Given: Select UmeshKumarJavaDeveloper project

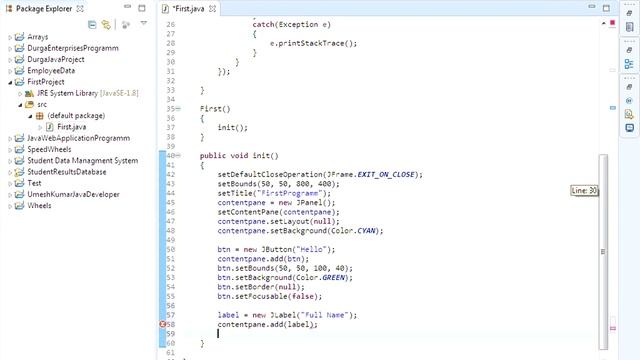Looking at the screenshot, I should pos(73,194).
